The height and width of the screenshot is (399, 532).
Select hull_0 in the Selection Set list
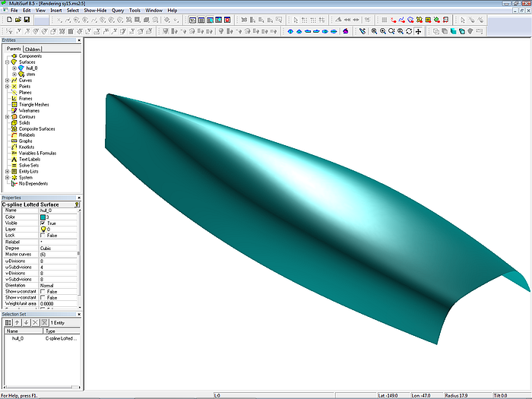point(17,338)
